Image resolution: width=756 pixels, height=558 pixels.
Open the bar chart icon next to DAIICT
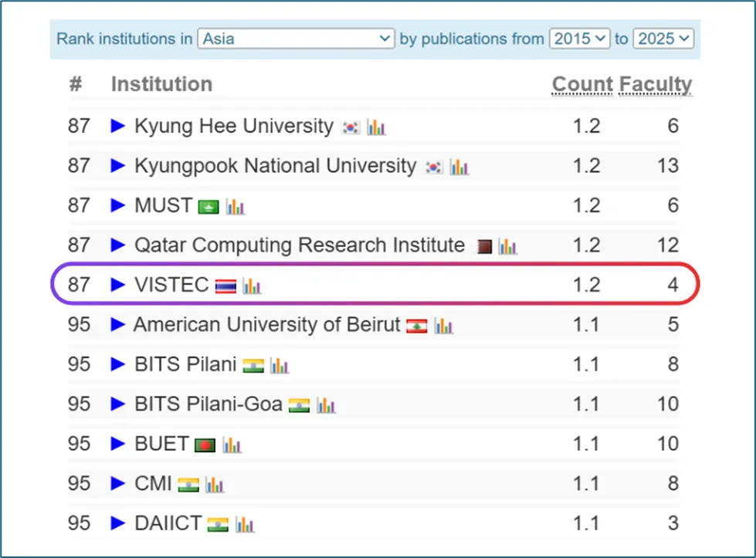pyautogui.click(x=245, y=526)
